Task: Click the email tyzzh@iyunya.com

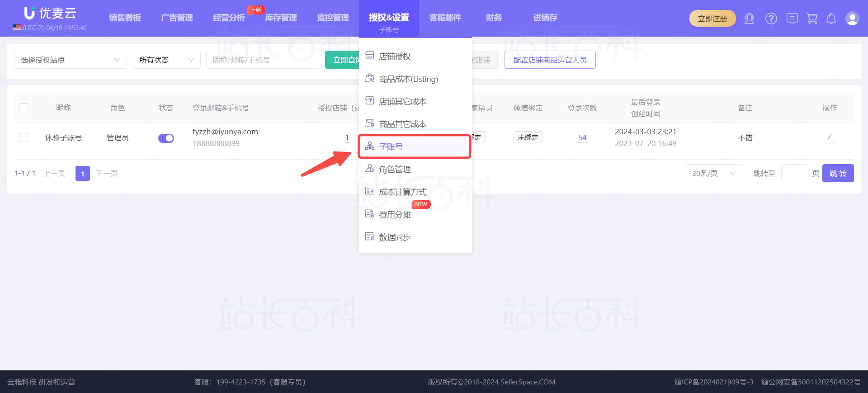Action: tap(225, 132)
